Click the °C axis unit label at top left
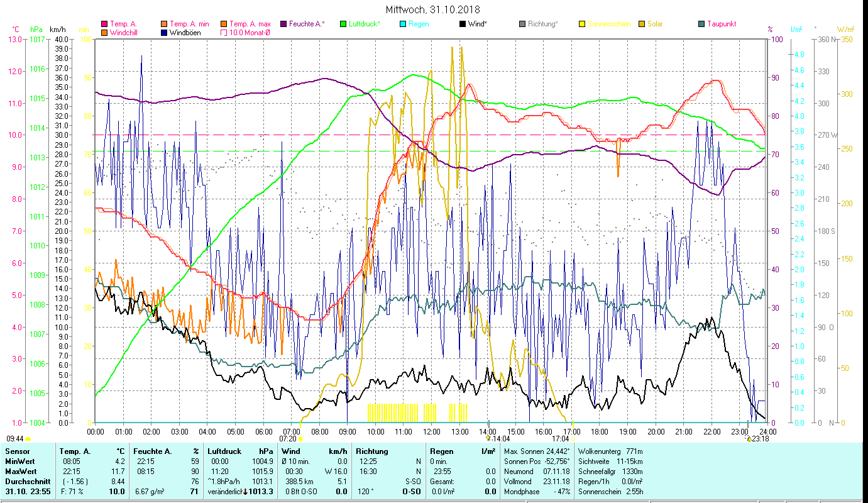The image size is (868, 503). [x=16, y=30]
